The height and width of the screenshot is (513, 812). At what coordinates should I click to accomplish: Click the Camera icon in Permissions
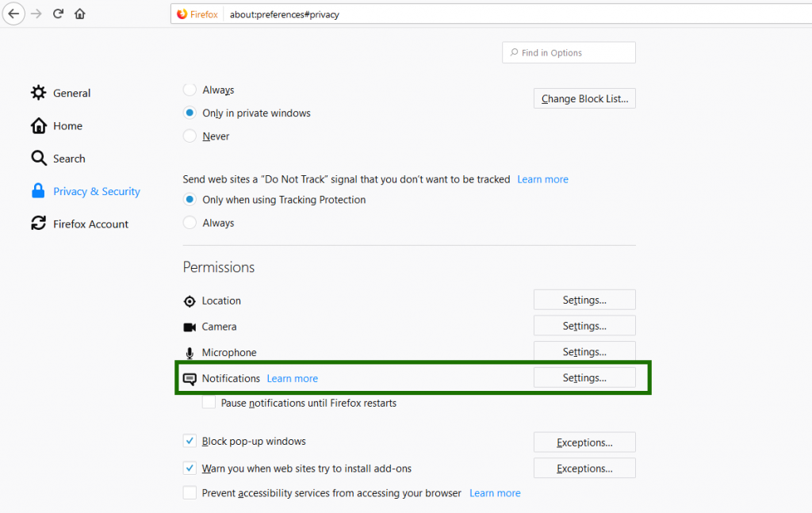pyautogui.click(x=190, y=326)
